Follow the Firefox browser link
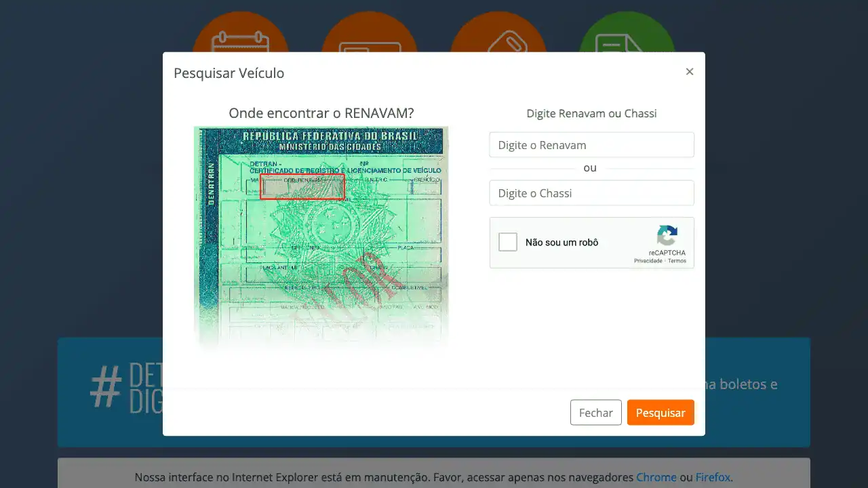The height and width of the screenshot is (488, 868). pos(713,477)
